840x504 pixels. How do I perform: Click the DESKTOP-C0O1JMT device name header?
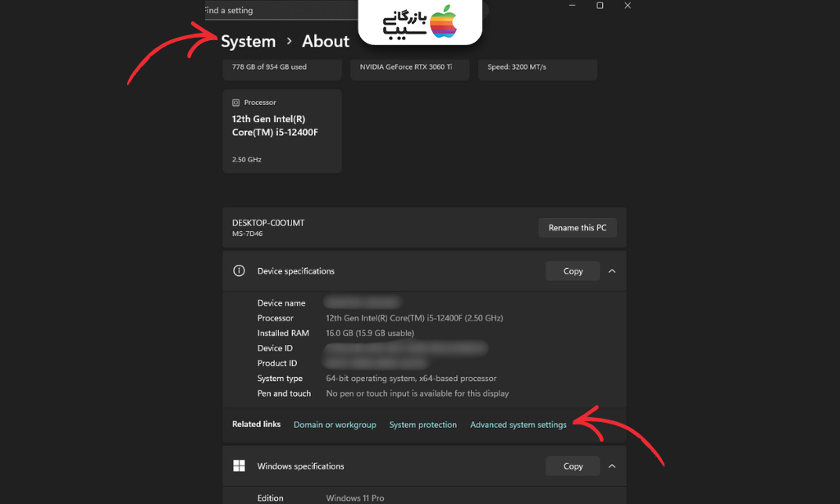267,222
